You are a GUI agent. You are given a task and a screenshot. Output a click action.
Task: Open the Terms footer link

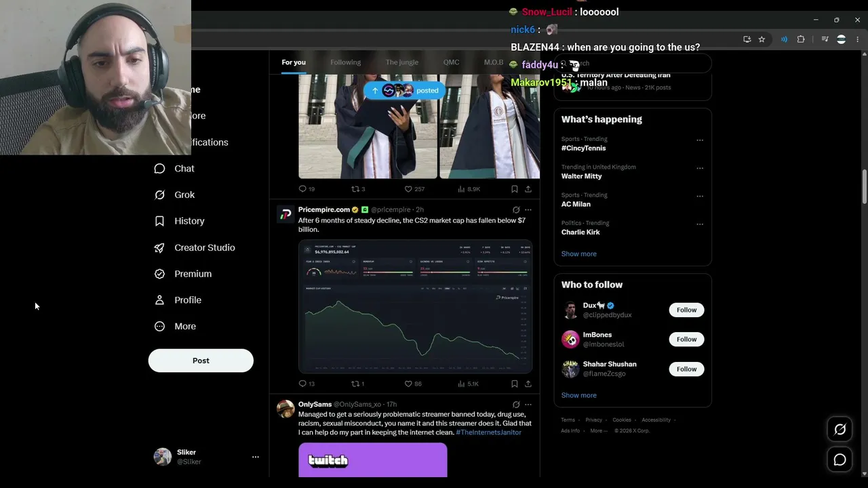[568, 420]
